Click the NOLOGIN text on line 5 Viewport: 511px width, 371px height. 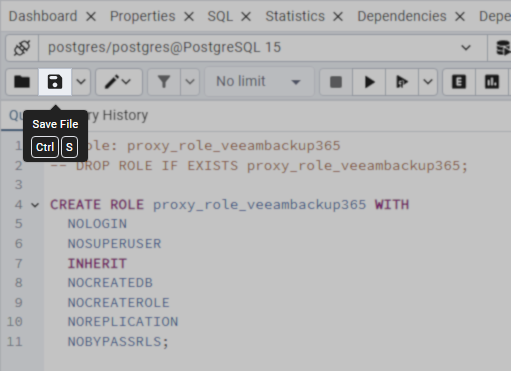[97, 224]
